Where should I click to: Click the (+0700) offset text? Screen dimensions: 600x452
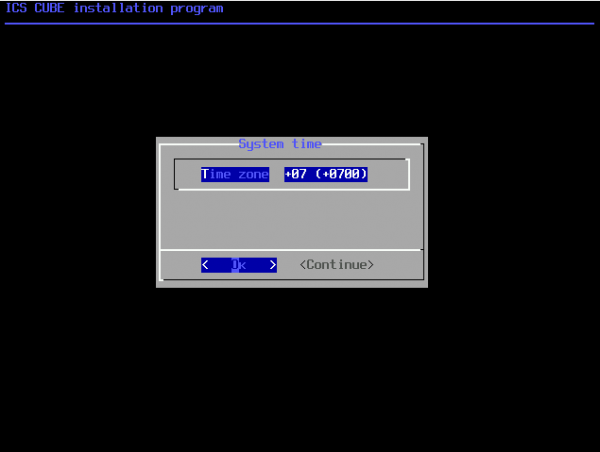tap(341, 174)
